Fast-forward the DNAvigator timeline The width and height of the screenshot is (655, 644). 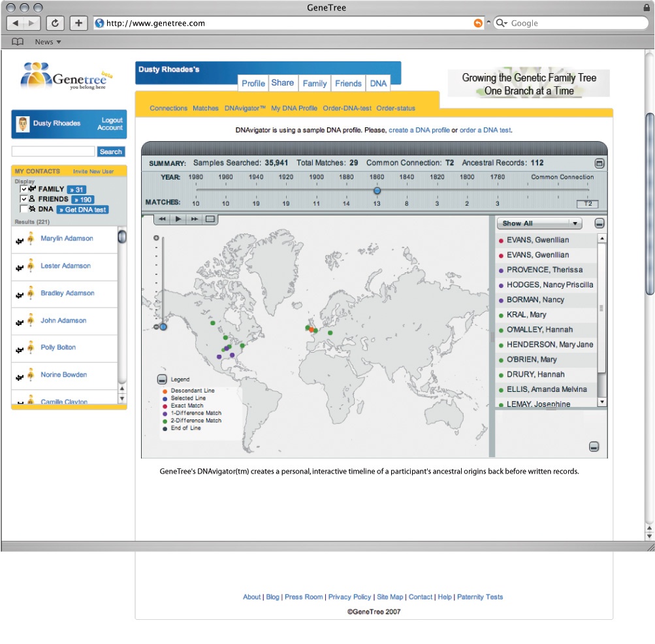tap(194, 219)
